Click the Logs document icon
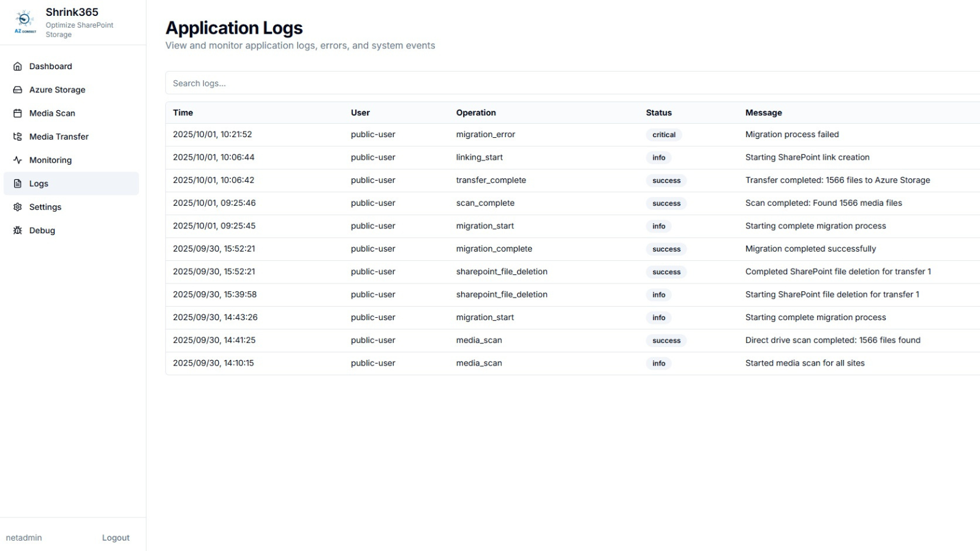 click(x=18, y=184)
